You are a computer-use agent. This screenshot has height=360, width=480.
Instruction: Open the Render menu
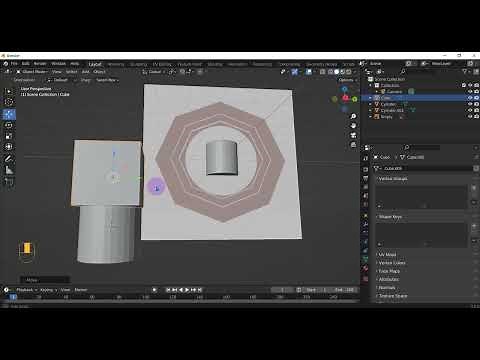[40, 64]
